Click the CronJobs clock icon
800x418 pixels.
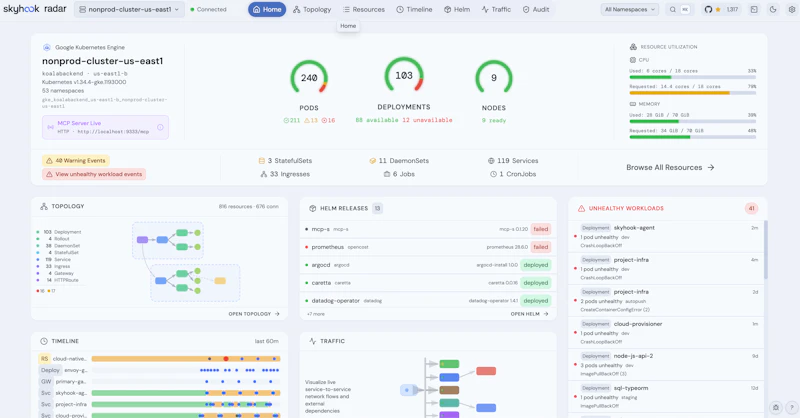pyautogui.click(x=493, y=174)
